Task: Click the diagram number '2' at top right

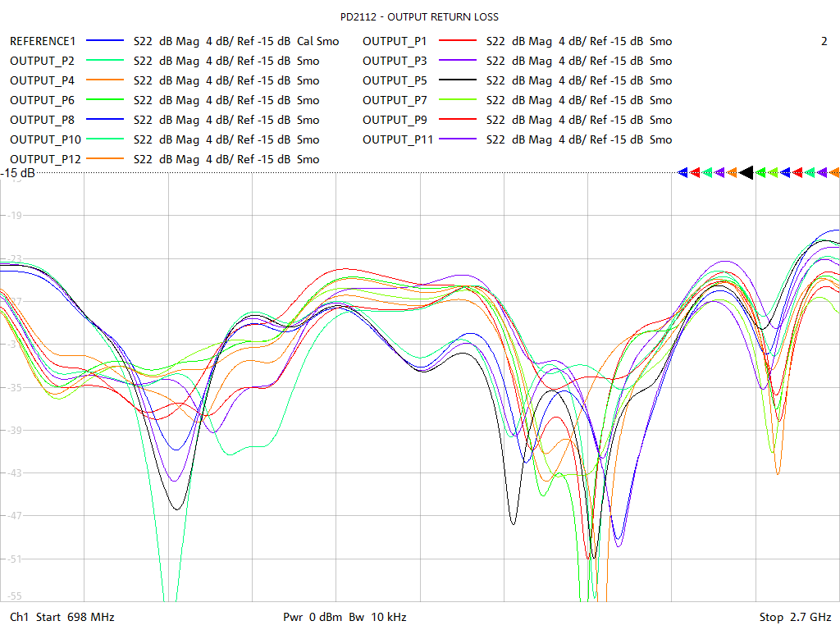Action: [x=824, y=41]
